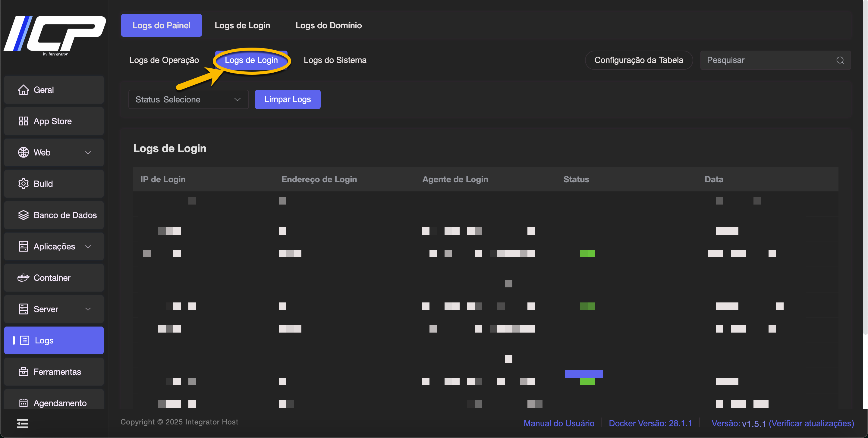Open the Status Selecione dropdown
The image size is (868, 438).
pos(188,99)
